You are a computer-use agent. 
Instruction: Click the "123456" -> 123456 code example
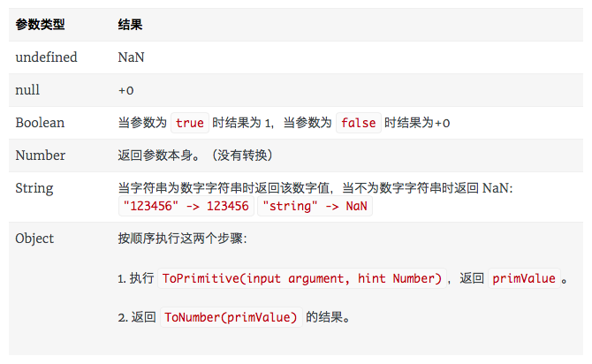[186, 206]
